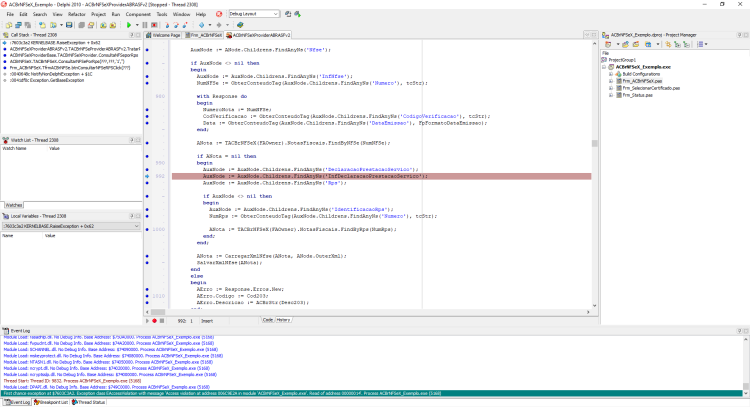Viewport: 750px width, 407px height.
Task: Click Expand all nodes icon
Action: tap(677, 44)
